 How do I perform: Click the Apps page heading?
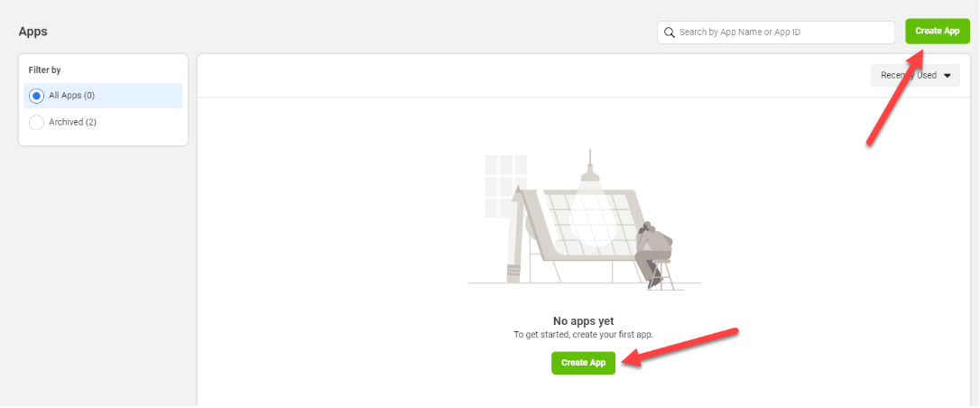pos(33,32)
